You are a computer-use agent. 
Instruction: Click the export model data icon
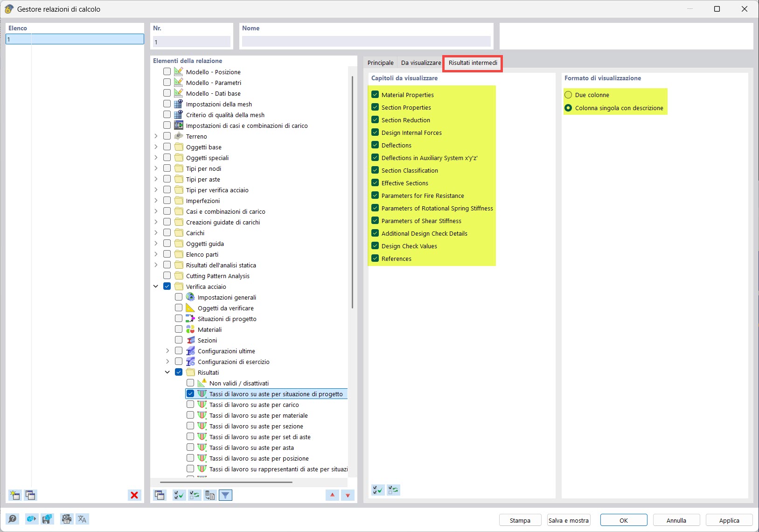pyautogui.click(x=31, y=518)
